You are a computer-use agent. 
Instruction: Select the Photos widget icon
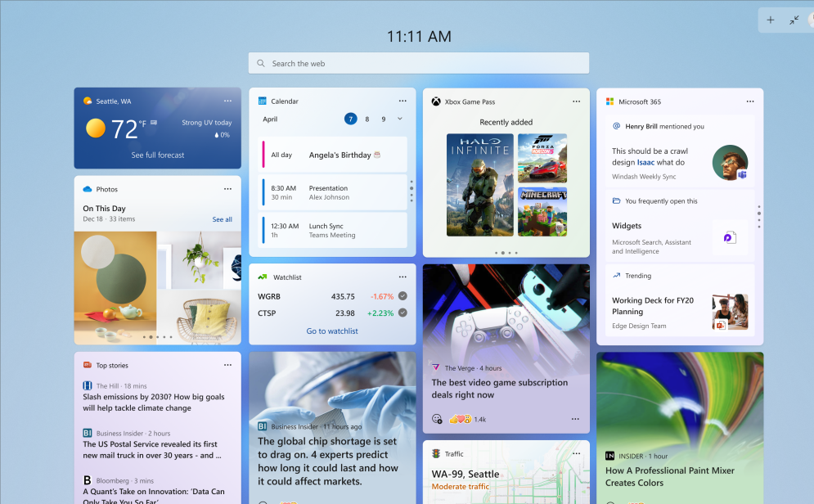pyautogui.click(x=88, y=189)
